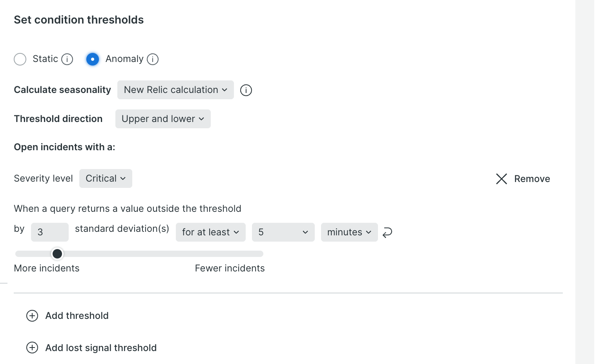Open the Severity level Critical dropdown
Viewport: 595px width, 364px height.
(x=105, y=178)
